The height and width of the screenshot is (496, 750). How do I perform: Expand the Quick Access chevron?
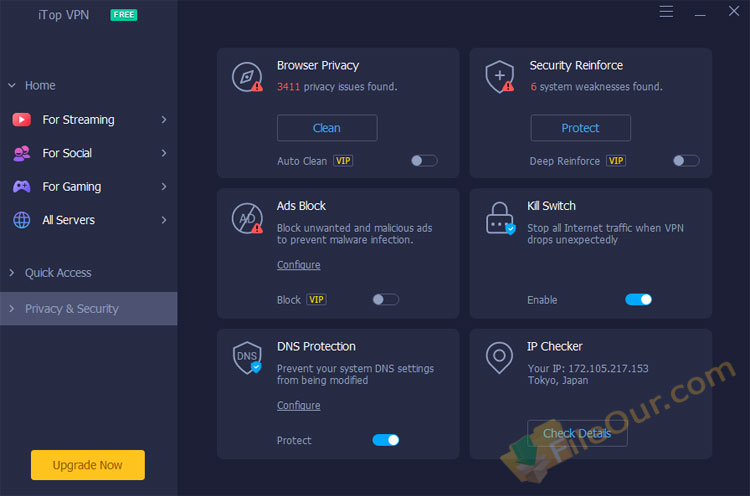[12, 273]
